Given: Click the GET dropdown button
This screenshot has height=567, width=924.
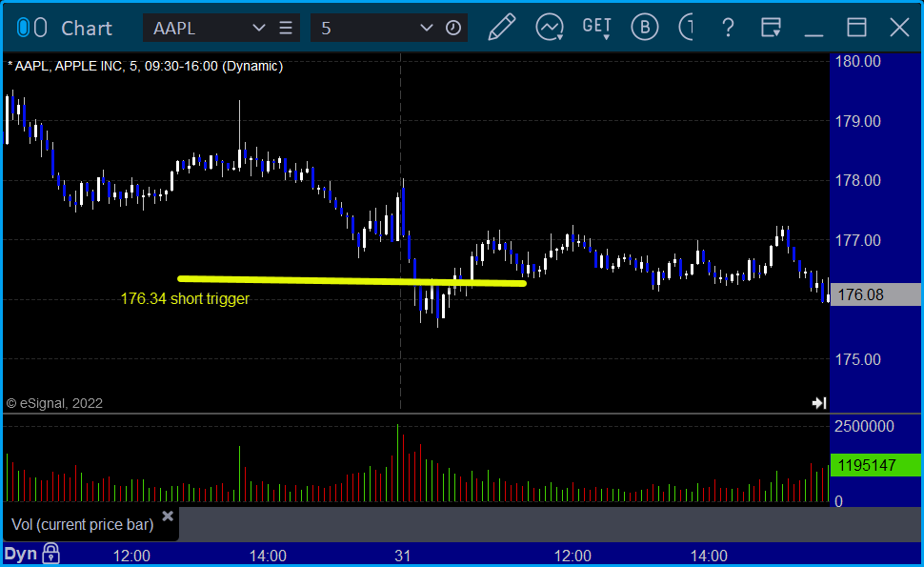Looking at the screenshot, I should point(597,28).
